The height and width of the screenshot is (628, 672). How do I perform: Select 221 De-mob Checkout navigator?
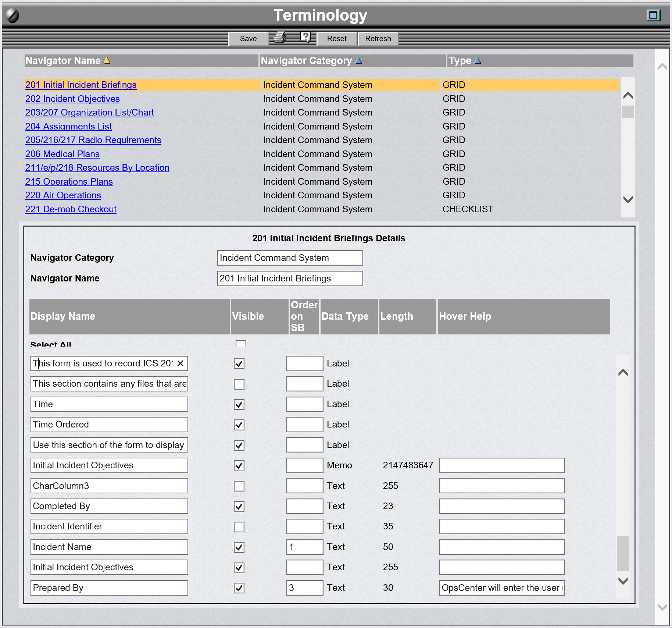point(71,209)
